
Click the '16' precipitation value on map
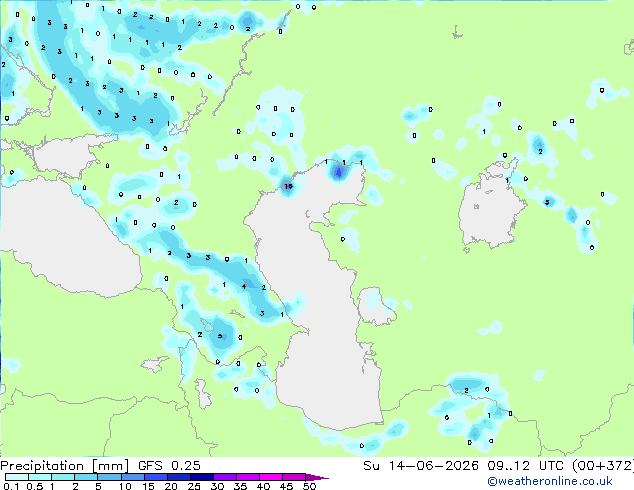(x=288, y=186)
